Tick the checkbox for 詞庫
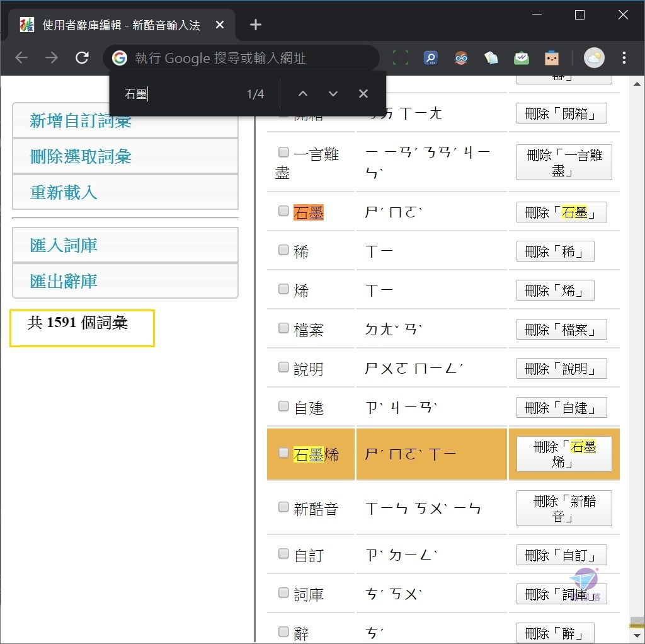Viewport: 645px width, 644px height. [x=283, y=592]
